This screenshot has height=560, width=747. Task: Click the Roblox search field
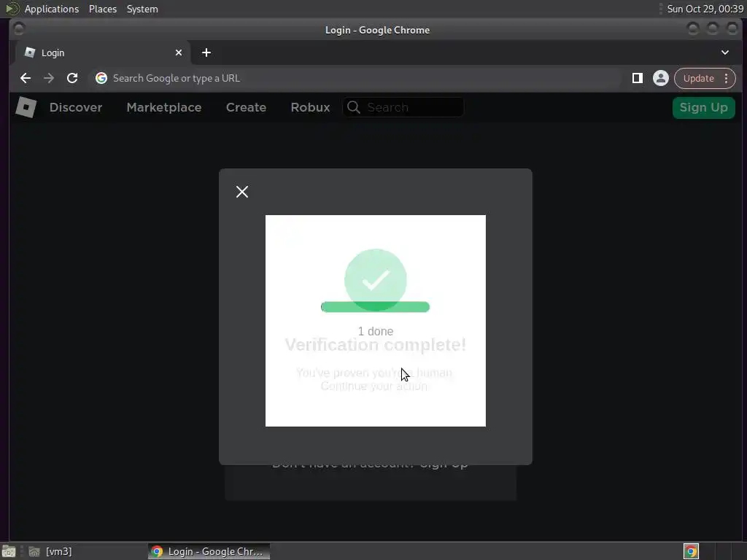tap(403, 107)
